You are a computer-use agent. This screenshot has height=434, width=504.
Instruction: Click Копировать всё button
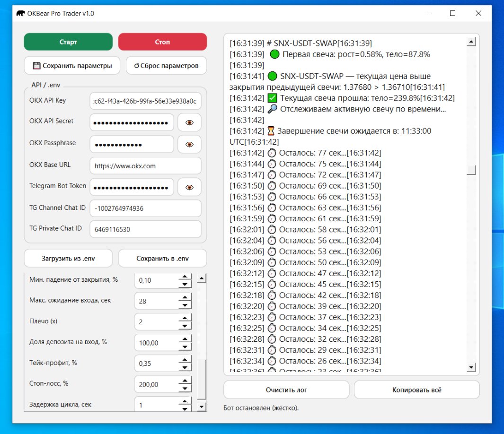(x=416, y=390)
